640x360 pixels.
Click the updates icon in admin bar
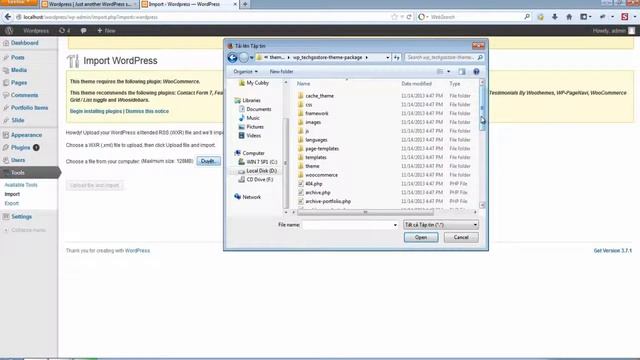pyautogui.click(x=64, y=31)
